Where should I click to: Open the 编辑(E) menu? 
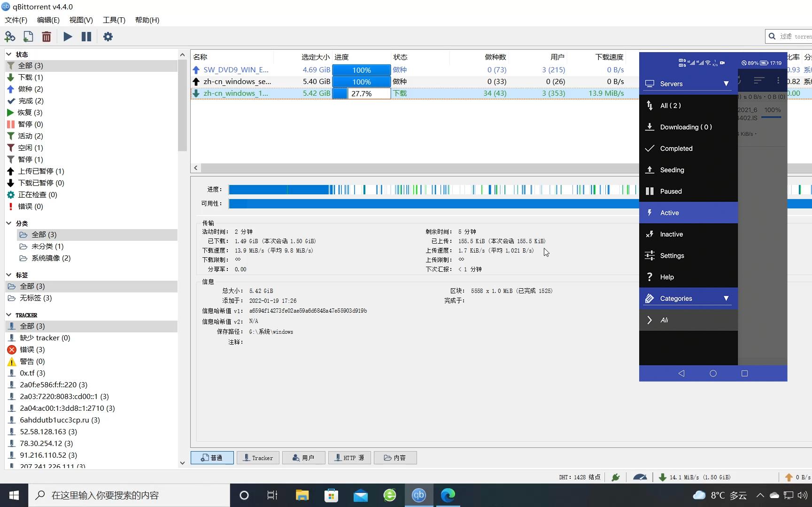click(x=48, y=20)
